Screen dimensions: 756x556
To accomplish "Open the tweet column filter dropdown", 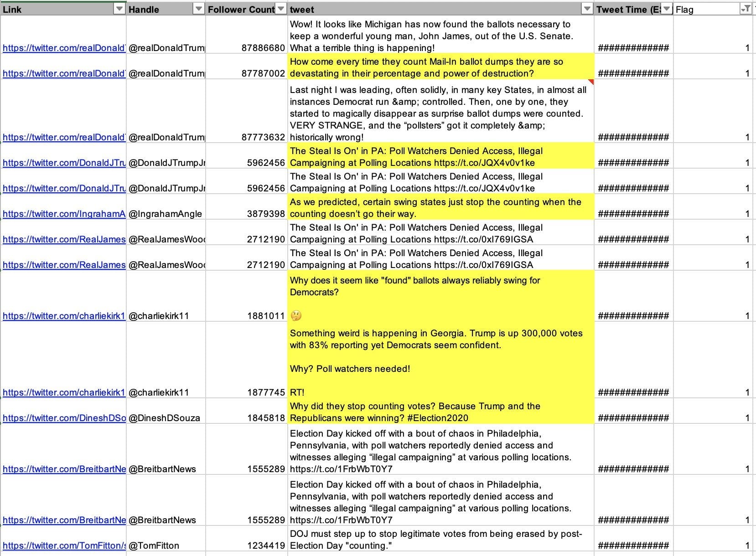I will pyautogui.click(x=587, y=9).
